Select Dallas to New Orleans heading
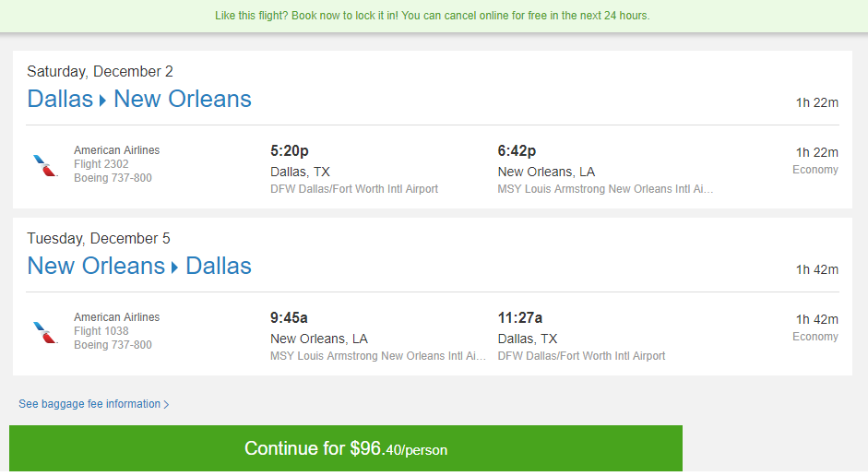 (x=139, y=99)
